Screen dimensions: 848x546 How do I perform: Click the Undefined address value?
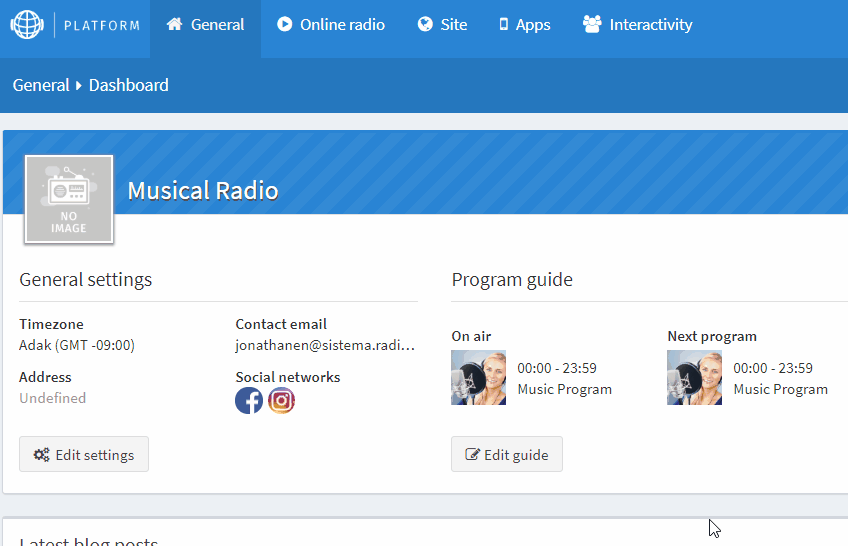pyautogui.click(x=52, y=398)
